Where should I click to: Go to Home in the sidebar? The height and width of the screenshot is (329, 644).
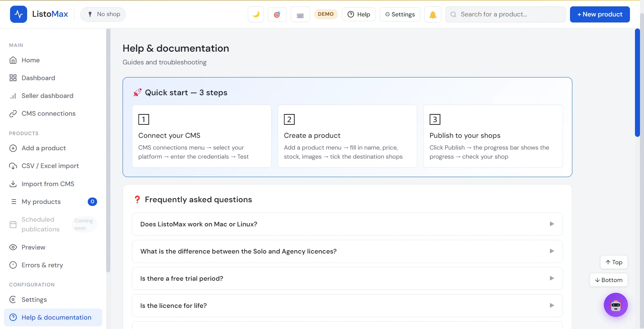[53, 60]
